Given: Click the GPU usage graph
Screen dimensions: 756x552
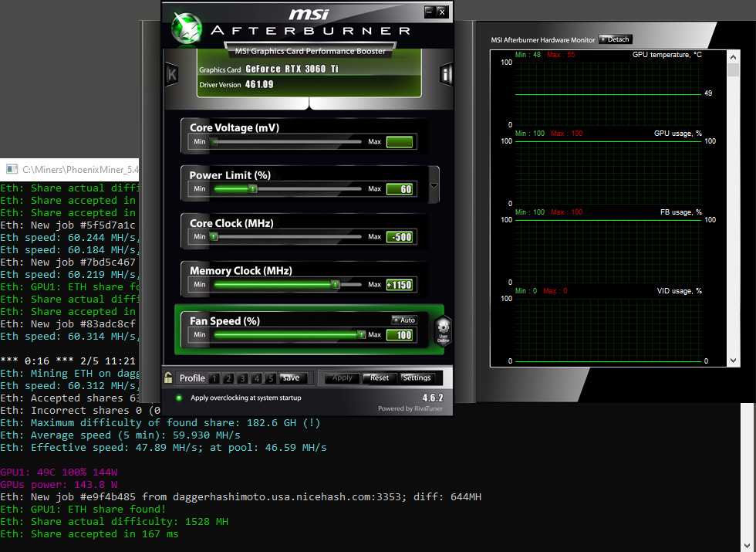Looking at the screenshot, I should pyautogui.click(x=608, y=171).
